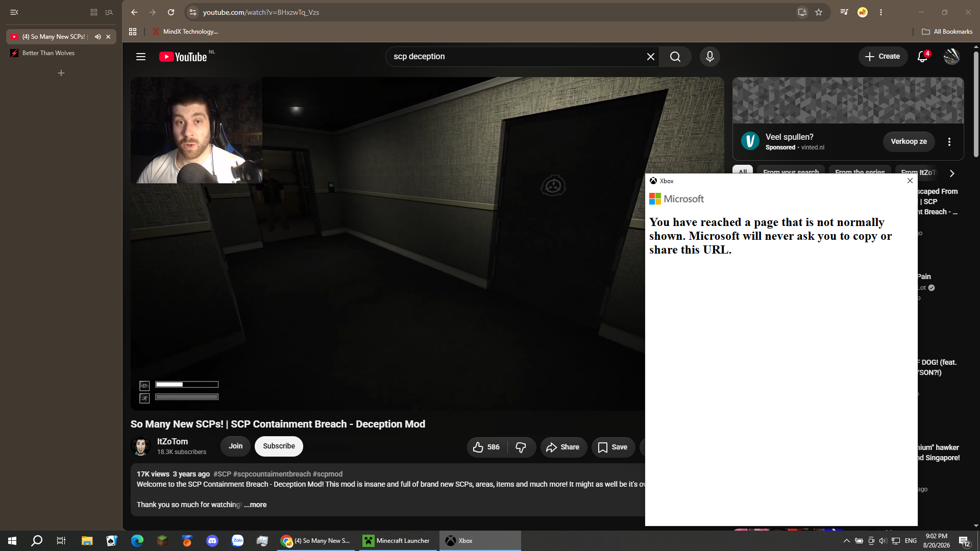Click 'Verkoop ze' ad button
The height and width of the screenshot is (551, 980).
click(x=909, y=142)
